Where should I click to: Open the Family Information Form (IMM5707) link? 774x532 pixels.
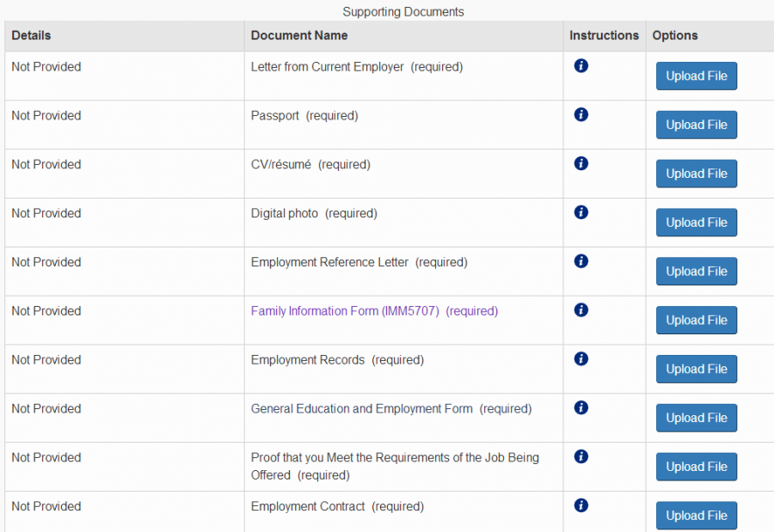pos(345,311)
